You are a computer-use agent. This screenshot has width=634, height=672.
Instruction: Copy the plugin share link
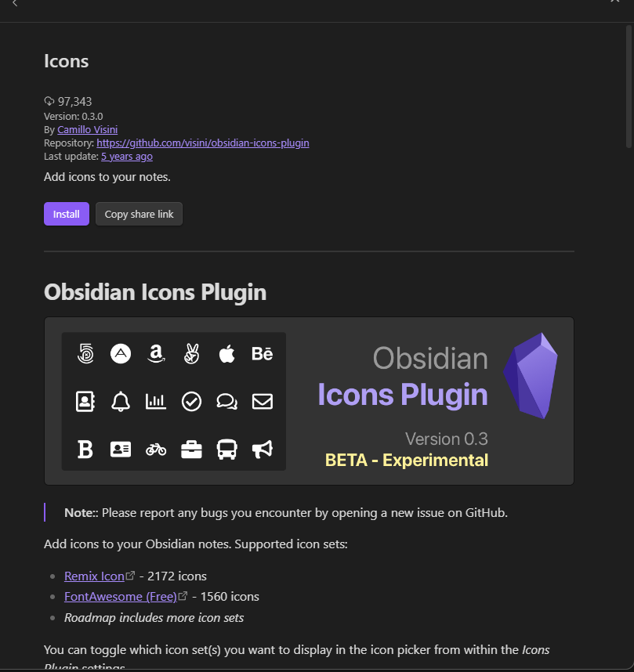point(139,214)
